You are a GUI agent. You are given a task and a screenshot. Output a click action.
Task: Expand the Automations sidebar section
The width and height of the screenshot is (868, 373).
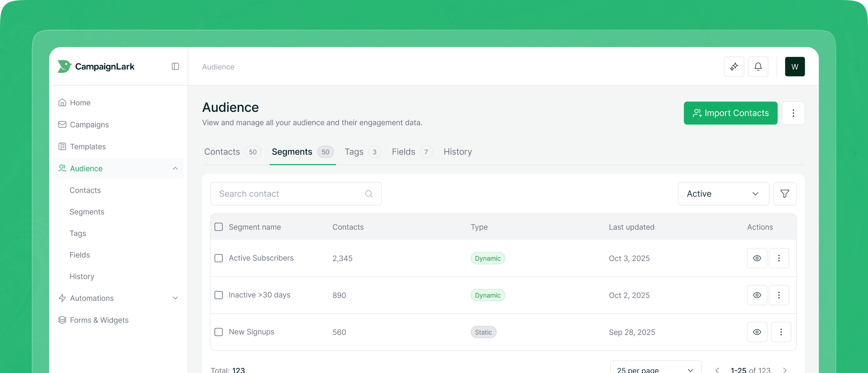(x=175, y=298)
